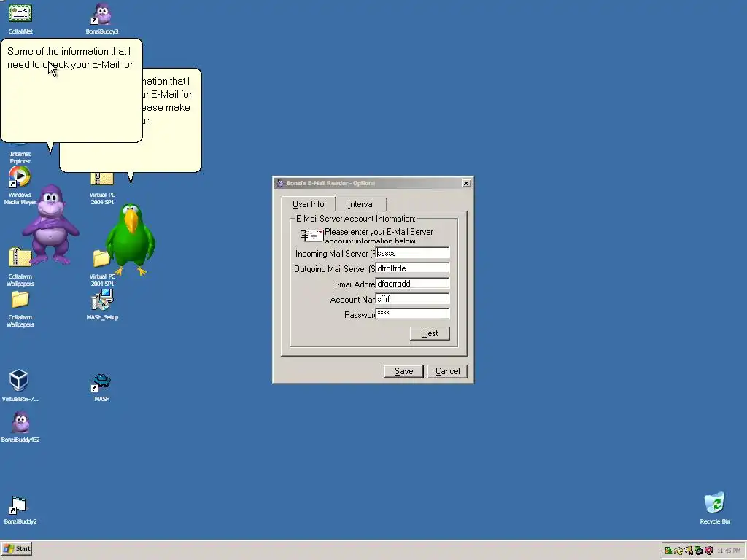Viewport: 747px width, 560px height.
Task: Click into the E-mail Address field
Action: pos(412,284)
